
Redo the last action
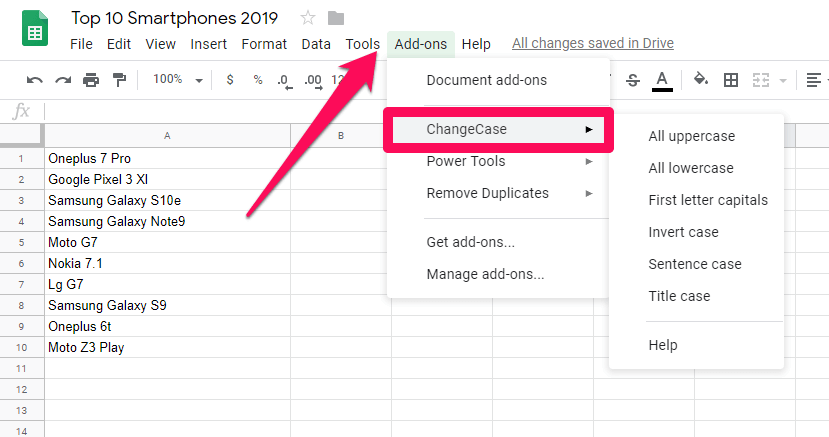[63, 80]
